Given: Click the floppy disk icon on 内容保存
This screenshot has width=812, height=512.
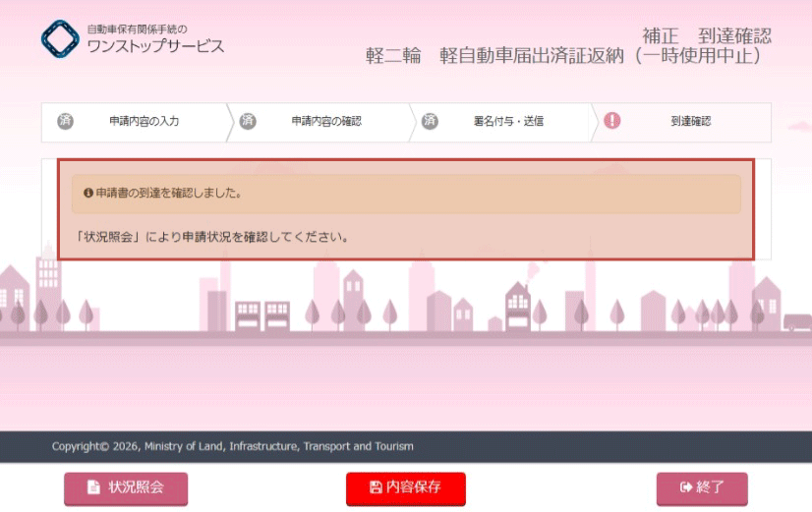Looking at the screenshot, I should pos(376,487).
